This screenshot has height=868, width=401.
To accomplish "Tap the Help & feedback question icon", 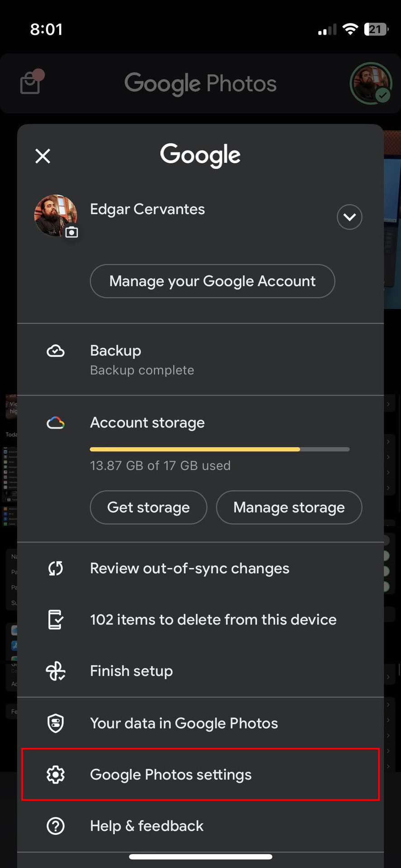I will click(56, 826).
